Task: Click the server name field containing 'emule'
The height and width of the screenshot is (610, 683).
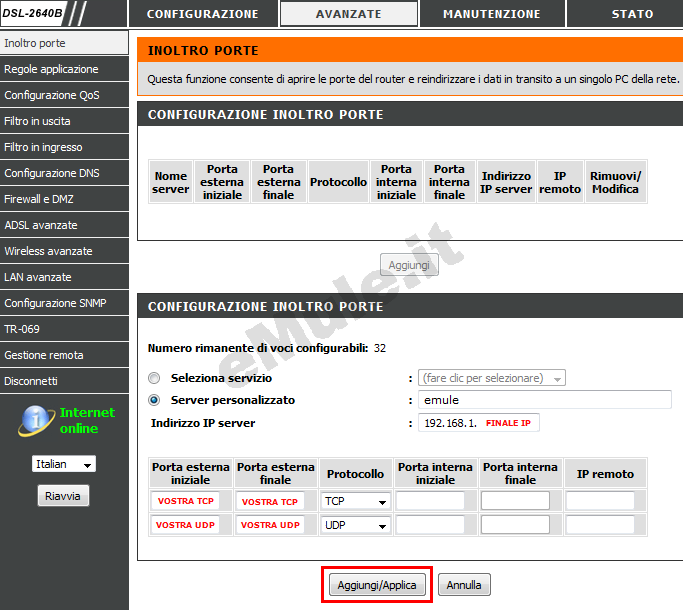Action: pyautogui.click(x=544, y=400)
